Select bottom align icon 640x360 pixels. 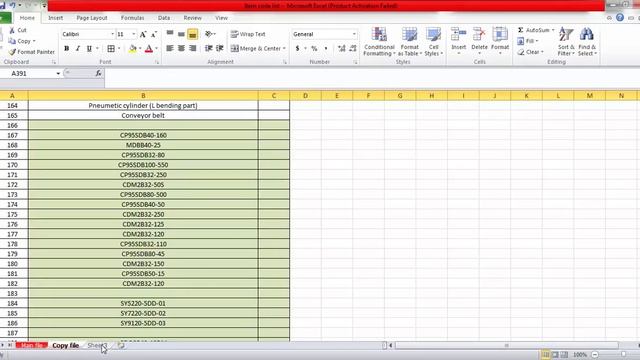point(193,34)
